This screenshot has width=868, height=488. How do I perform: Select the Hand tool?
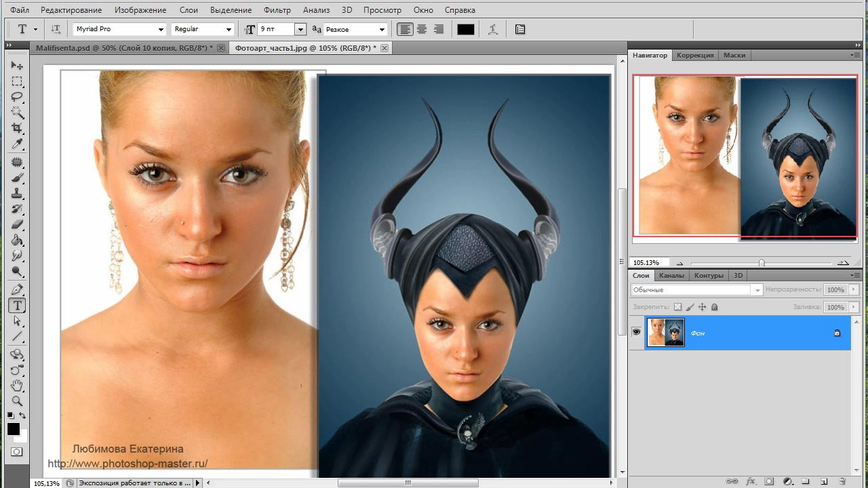17,386
